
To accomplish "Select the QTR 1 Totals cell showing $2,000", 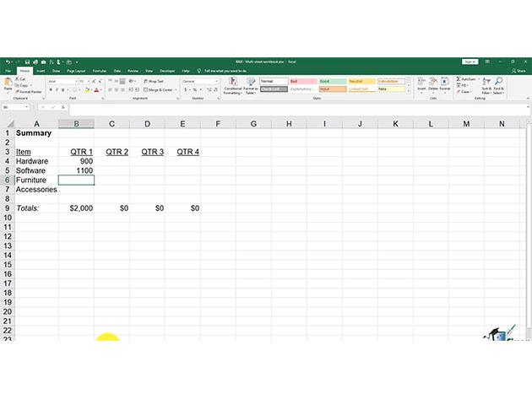I will (77, 208).
